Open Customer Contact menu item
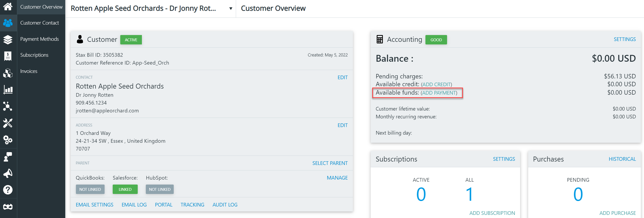 pos(40,23)
